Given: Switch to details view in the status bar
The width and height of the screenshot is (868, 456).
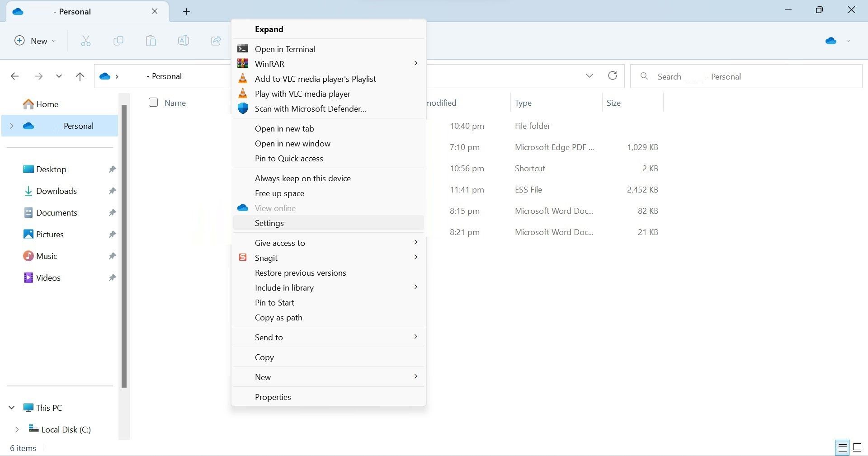Looking at the screenshot, I should click(x=842, y=447).
